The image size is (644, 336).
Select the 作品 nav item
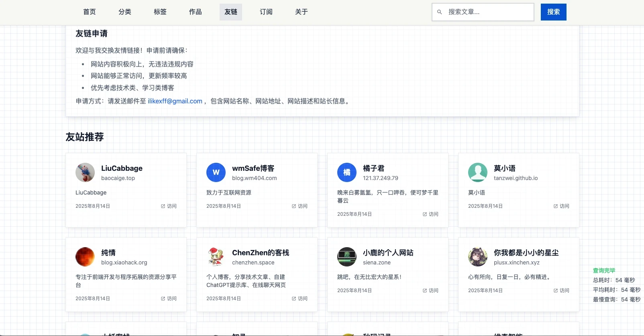tap(196, 12)
